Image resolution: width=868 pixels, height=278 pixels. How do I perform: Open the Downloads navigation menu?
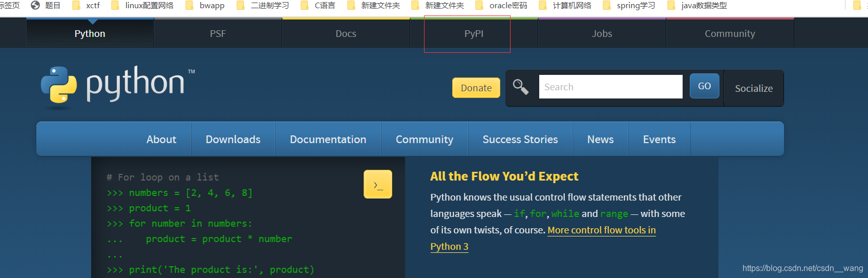233,139
